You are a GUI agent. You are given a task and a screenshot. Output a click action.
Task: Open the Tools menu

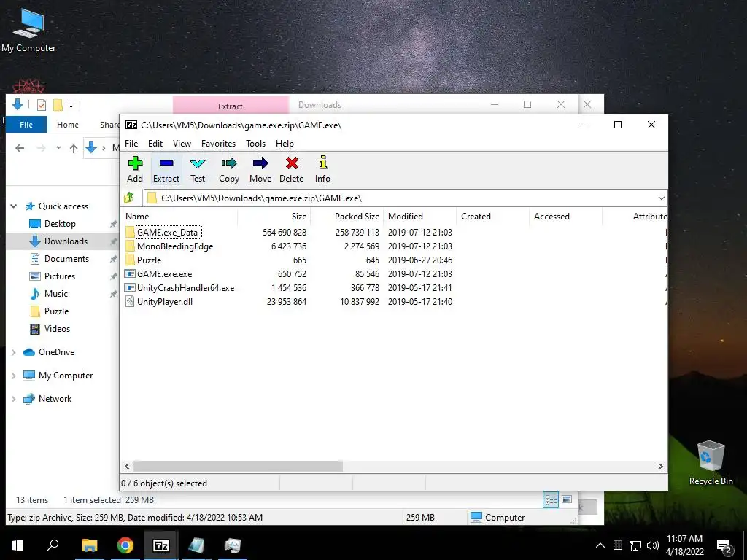255,144
